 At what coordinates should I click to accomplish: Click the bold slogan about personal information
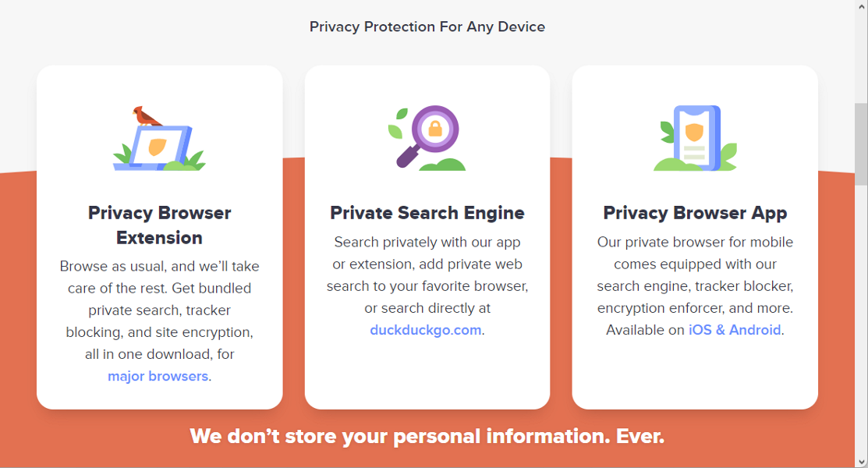click(x=427, y=437)
